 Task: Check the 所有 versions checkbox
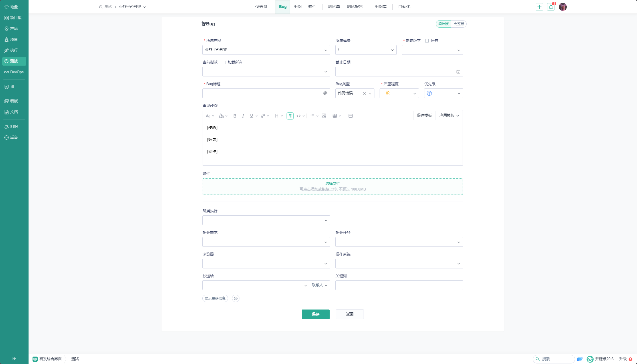427,41
